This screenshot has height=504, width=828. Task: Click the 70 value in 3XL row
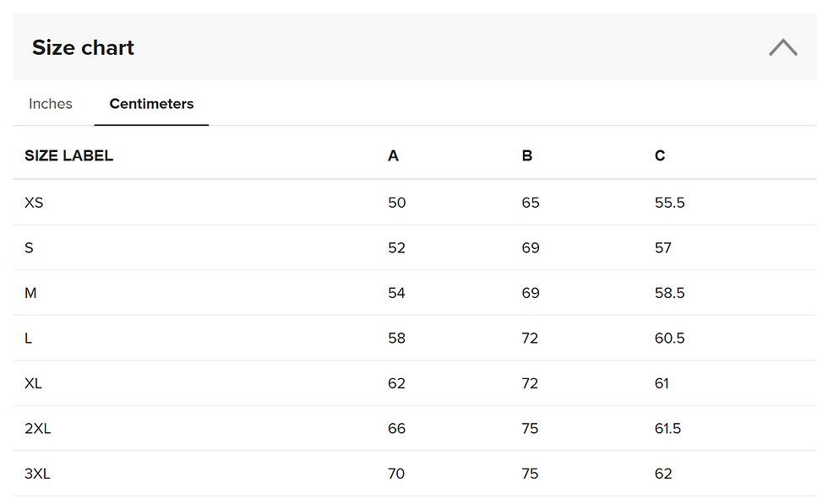396,474
